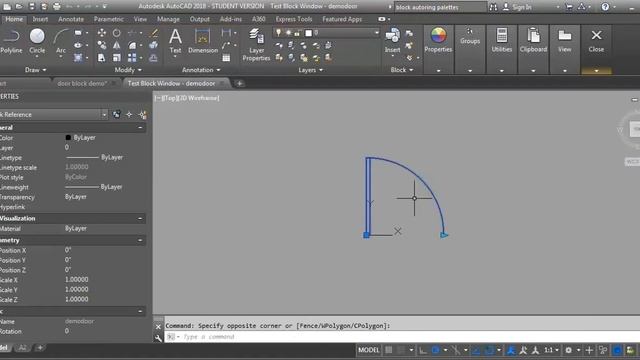Open the layer name dropdown list
Screen dimensions: 640x360
click(376, 33)
